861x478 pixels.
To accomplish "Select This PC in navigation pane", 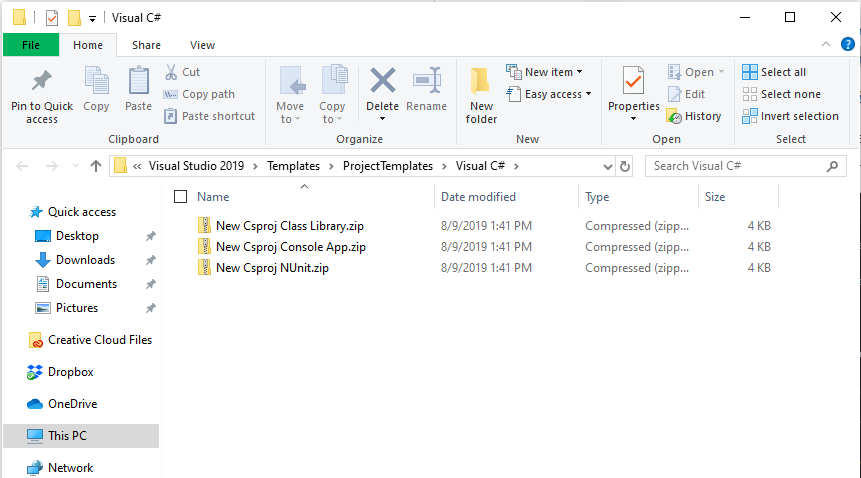I will 81,435.
